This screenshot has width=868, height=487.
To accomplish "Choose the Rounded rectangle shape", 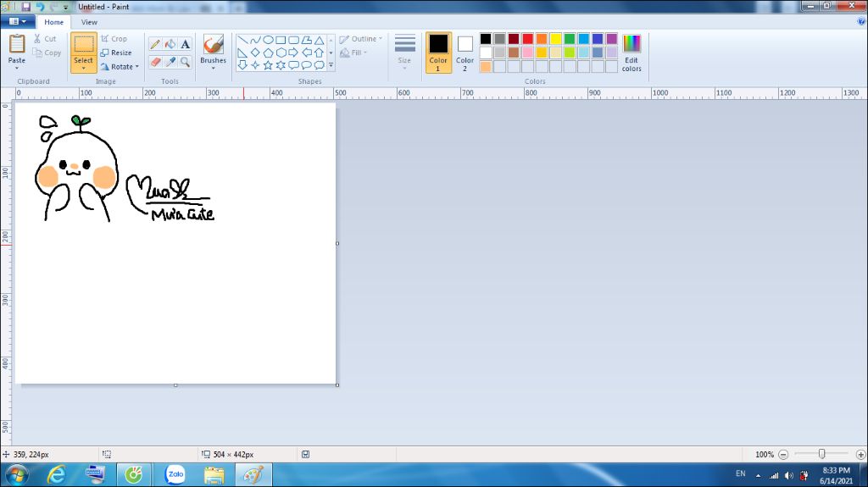I will point(293,40).
